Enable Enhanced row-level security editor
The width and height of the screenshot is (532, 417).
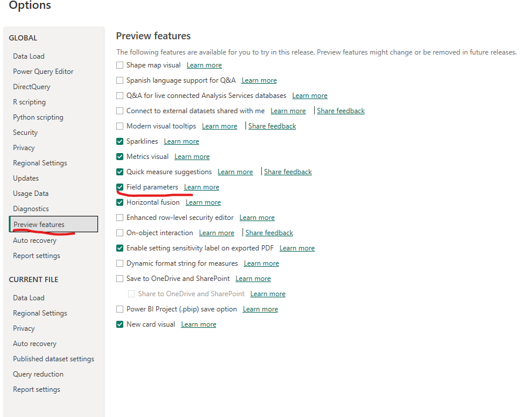119,218
